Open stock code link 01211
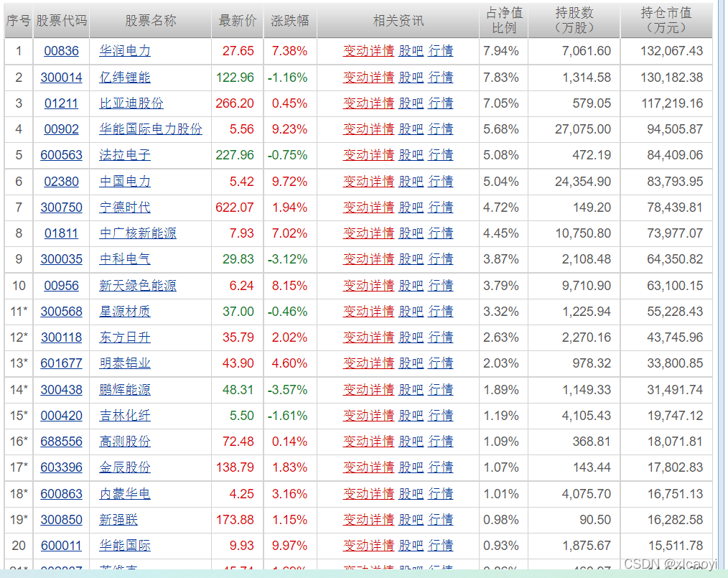 [61, 103]
